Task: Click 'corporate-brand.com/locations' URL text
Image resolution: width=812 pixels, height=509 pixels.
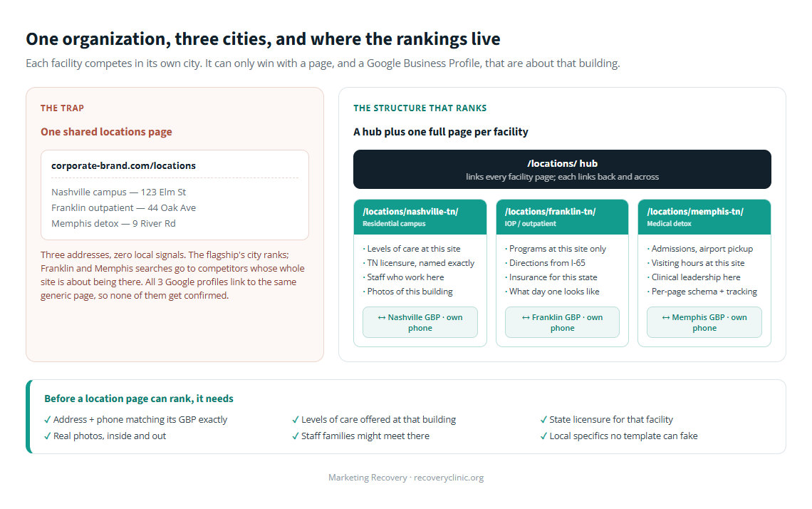Action: [x=123, y=165]
